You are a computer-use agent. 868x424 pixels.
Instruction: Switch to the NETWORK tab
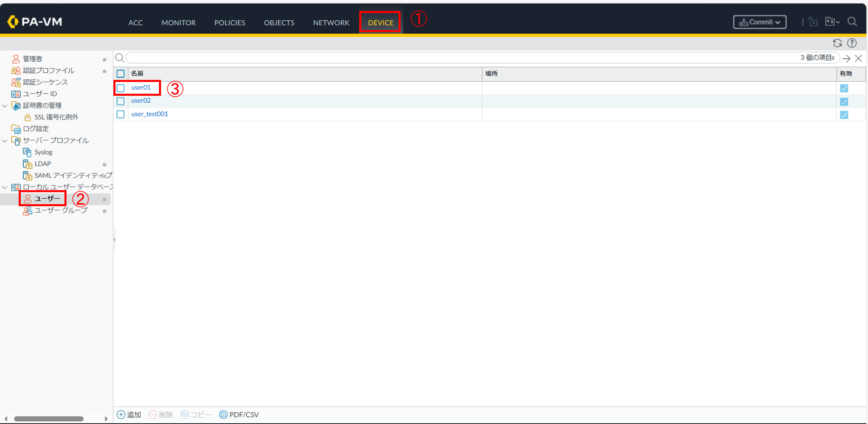coord(331,23)
